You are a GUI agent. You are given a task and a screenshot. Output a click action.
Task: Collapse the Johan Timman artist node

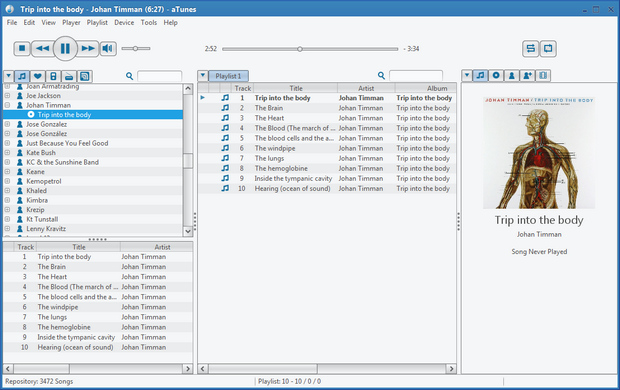7,105
